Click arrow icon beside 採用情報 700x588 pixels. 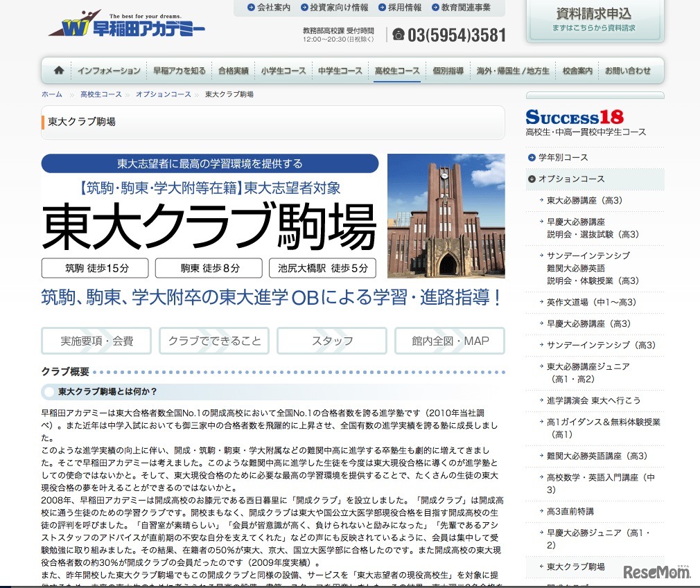[x=382, y=7]
